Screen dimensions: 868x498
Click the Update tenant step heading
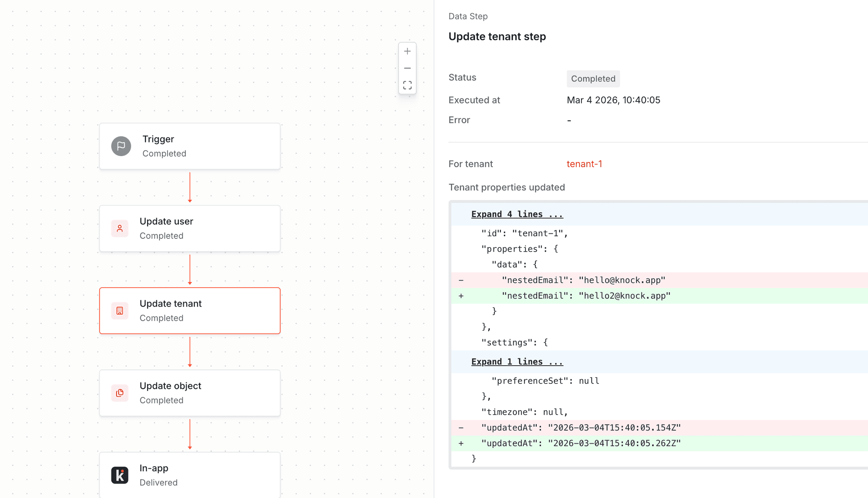tap(497, 36)
